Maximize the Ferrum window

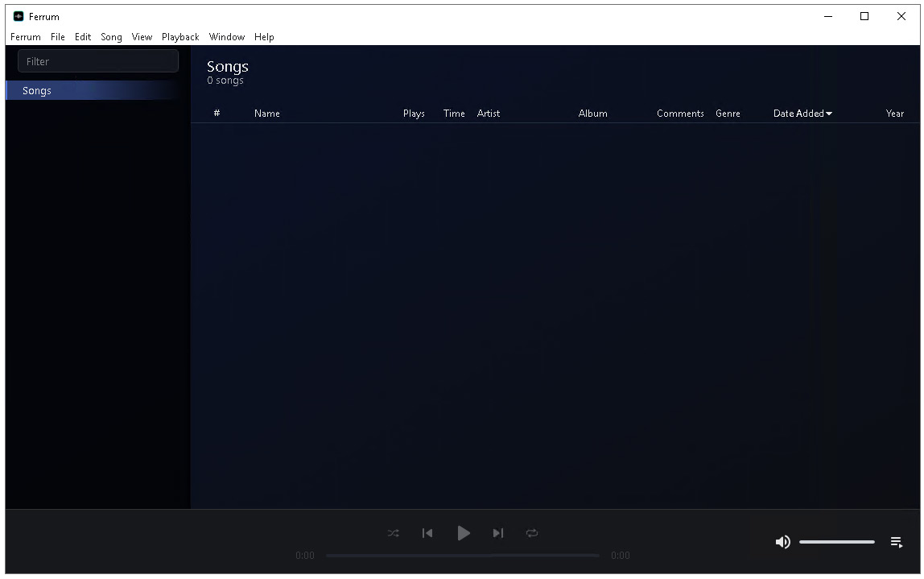click(864, 17)
